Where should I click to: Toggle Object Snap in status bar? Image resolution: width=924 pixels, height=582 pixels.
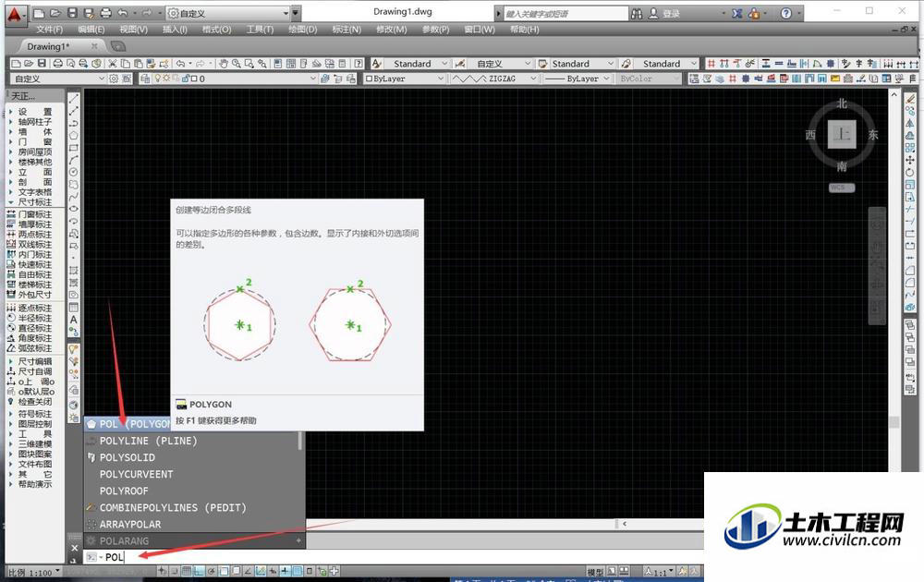224,571
